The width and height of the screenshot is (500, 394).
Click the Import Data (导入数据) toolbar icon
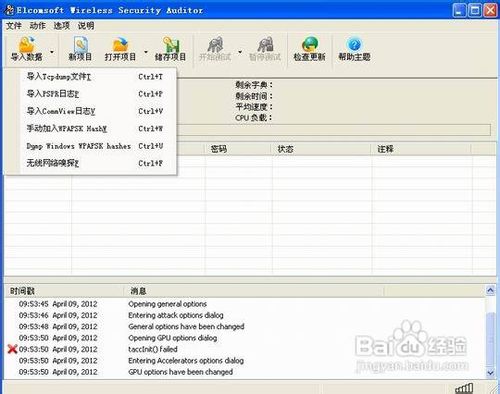[x=27, y=49]
